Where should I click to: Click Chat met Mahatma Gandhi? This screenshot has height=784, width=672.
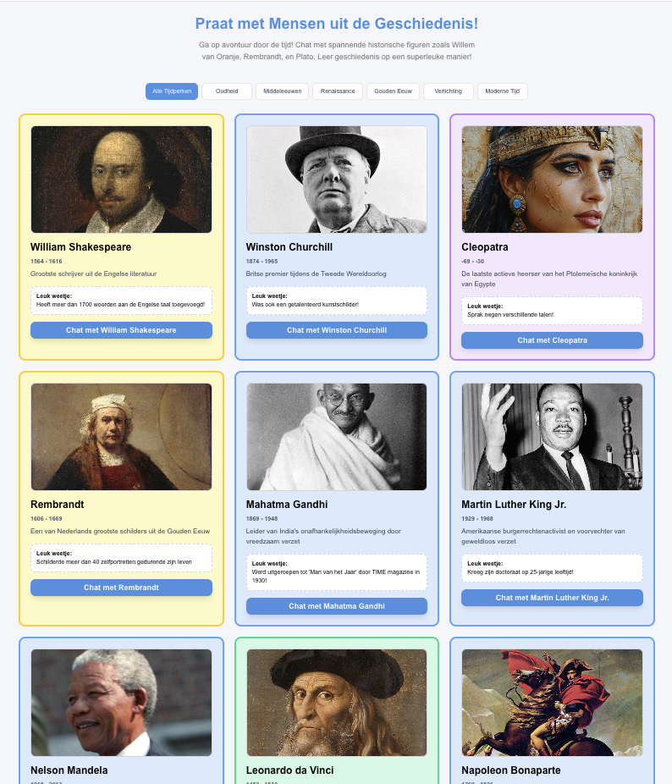pos(337,606)
